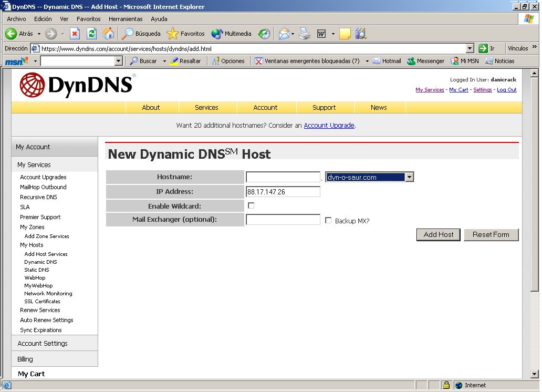542x392 pixels.
Task: Open Favoritos star button
Action: tap(185, 34)
